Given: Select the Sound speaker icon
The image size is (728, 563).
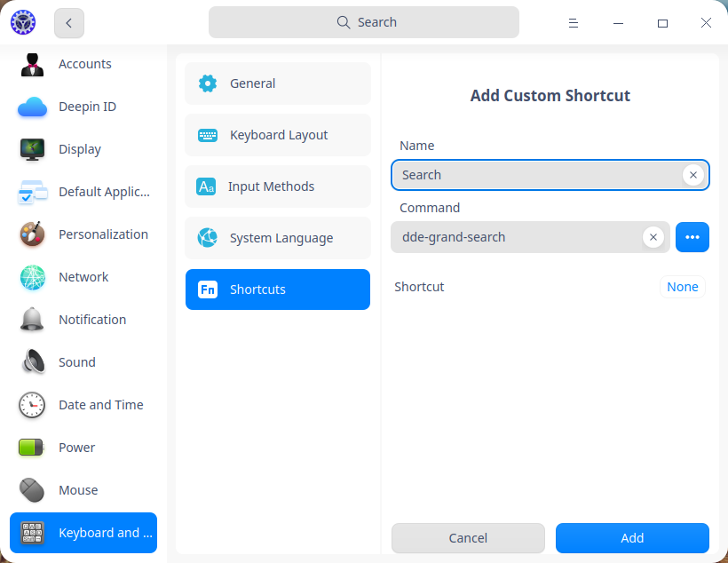Looking at the screenshot, I should 33,362.
